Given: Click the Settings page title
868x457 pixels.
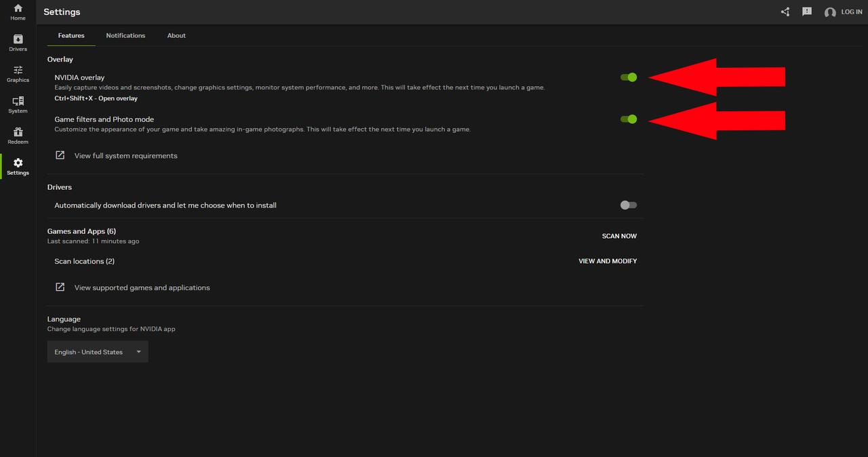Looking at the screenshot, I should coord(62,12).
